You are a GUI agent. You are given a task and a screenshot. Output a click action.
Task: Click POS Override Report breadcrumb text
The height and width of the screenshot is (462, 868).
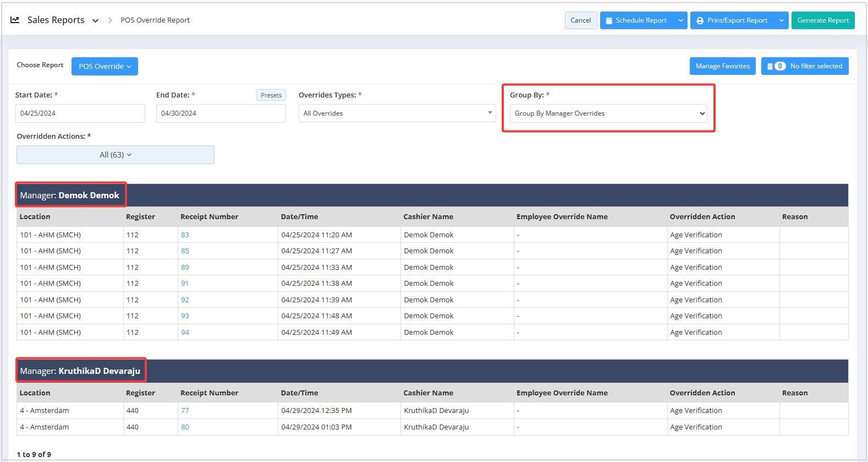[155, 20]
